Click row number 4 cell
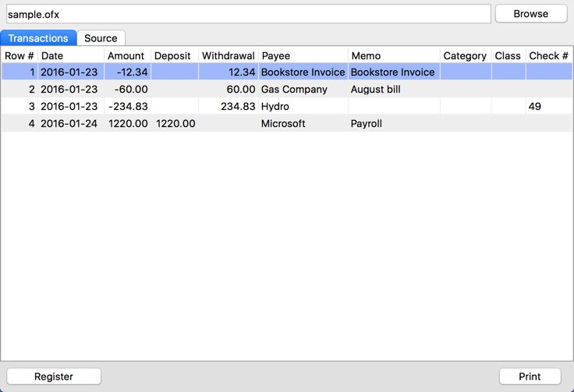574x392 pixels. pyautogui.click(x=19, y=124)
